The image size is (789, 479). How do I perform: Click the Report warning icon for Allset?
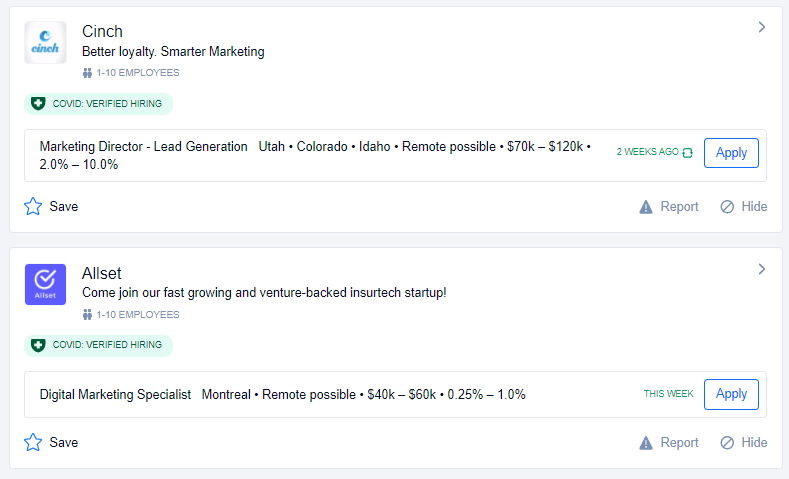click(646, 443)
